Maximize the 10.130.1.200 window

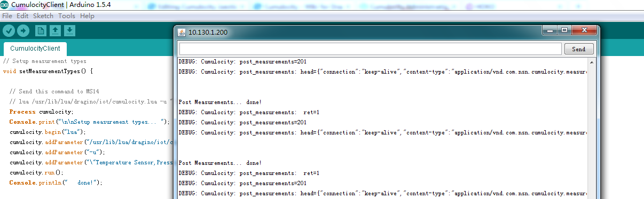(564, 30)
